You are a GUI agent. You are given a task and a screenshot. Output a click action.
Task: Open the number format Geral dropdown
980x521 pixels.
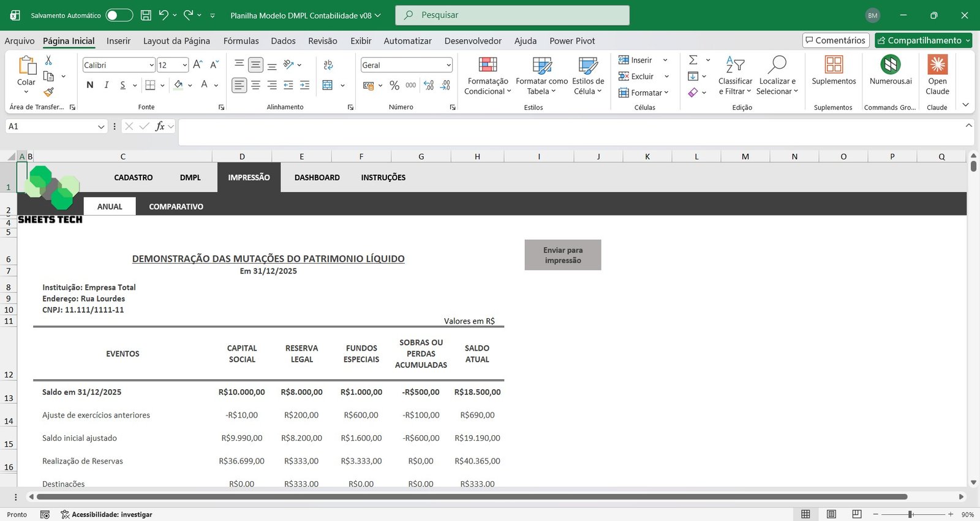(448, 65)
